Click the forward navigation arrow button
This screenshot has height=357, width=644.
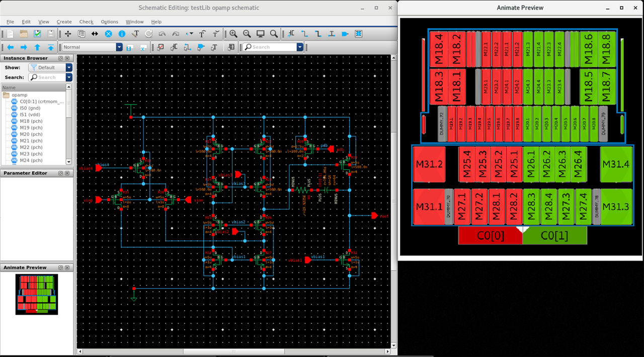[23, 47]
